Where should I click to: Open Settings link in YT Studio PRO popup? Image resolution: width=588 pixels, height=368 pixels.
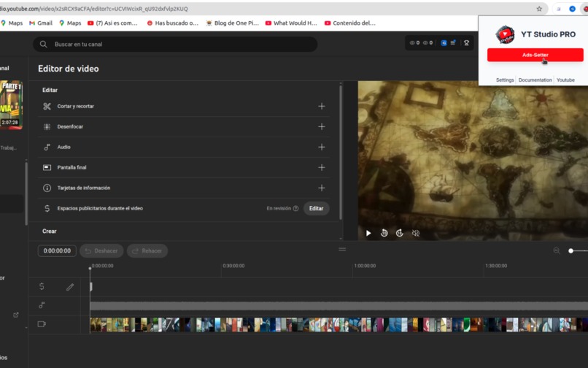click(x=505, y=80)
